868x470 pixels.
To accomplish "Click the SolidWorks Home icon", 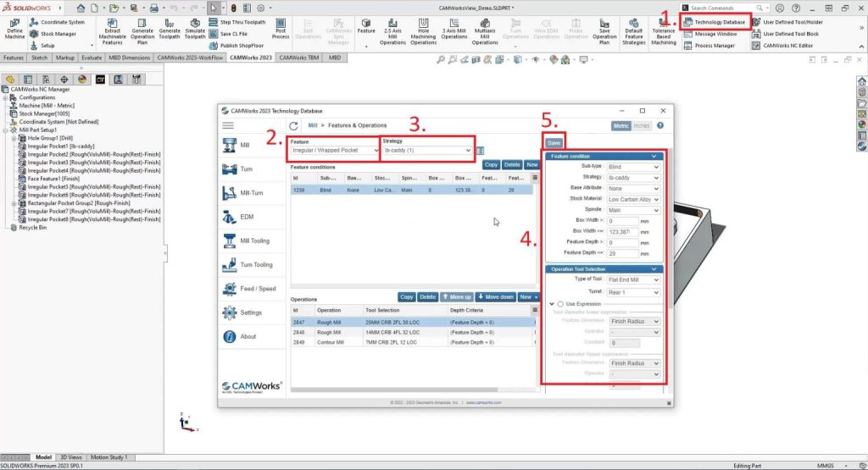I will [x=81, y=8].
